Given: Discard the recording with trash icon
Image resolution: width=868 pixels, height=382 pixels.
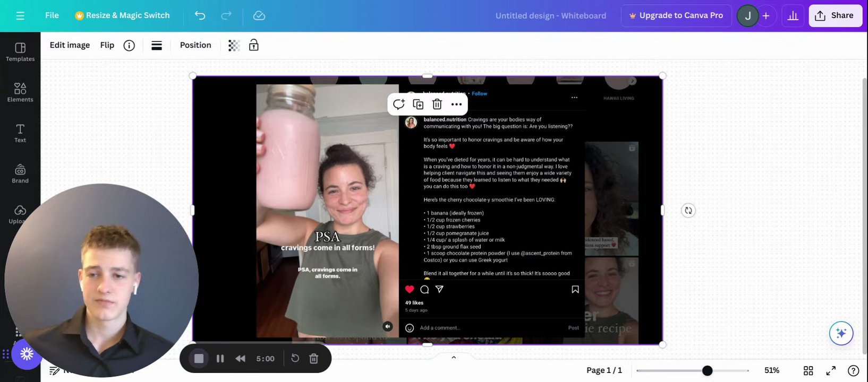Looking at the screenshot, I should click(x=314, y=359).
